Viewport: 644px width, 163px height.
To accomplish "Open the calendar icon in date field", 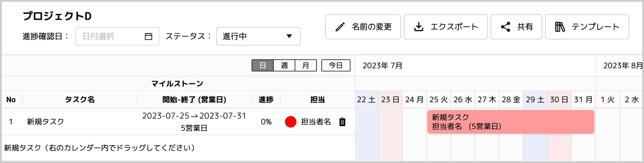I will [148, 36].
